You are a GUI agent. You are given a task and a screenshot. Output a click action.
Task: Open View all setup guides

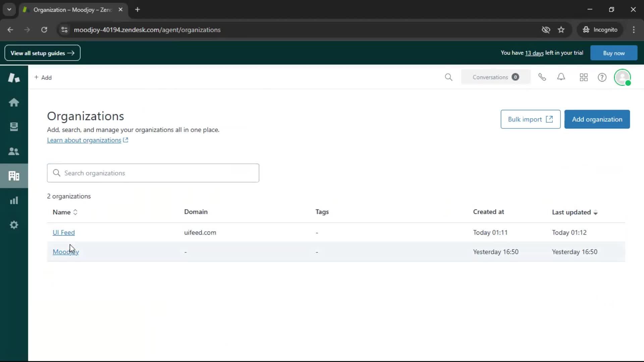click(43, 53)
